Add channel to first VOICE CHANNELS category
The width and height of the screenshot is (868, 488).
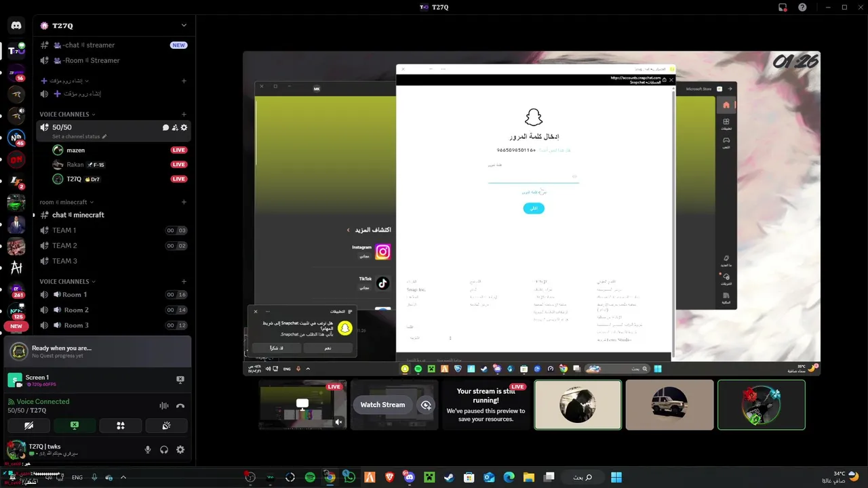pyautogui.click(x=184, y=115)
